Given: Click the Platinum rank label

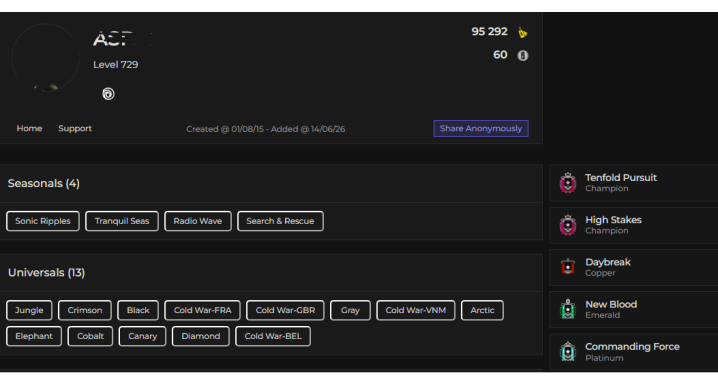Looking at the screenshot, I should 604,358.
